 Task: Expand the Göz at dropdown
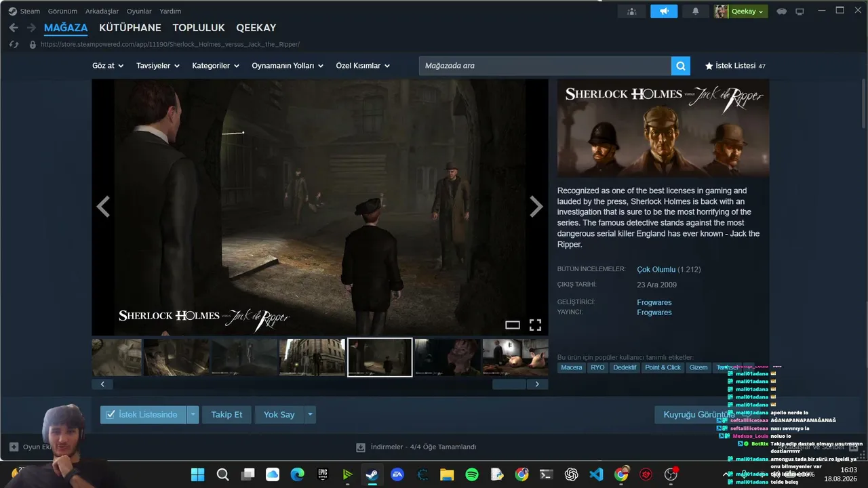click(x=108, y=66)
